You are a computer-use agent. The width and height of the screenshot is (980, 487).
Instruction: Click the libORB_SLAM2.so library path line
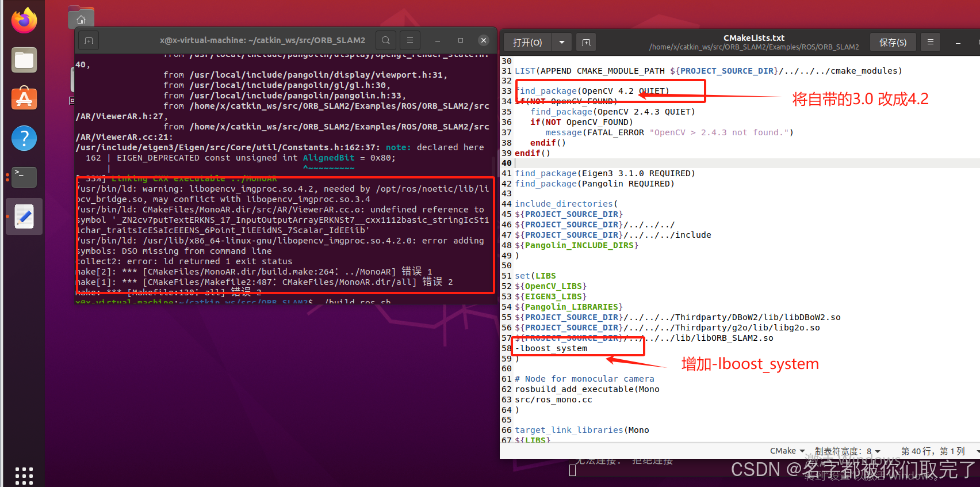coord(644,338)
